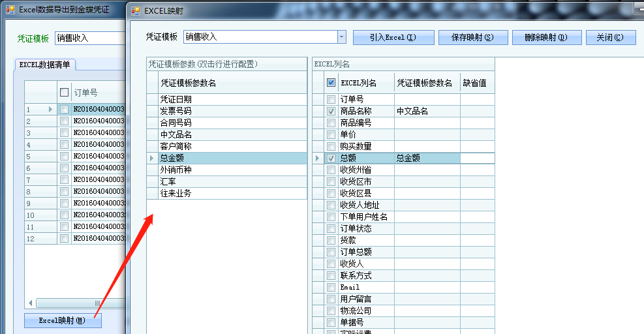Click the 删除映射(D) button
Screen dimensions: 644x334
point(545,38)
